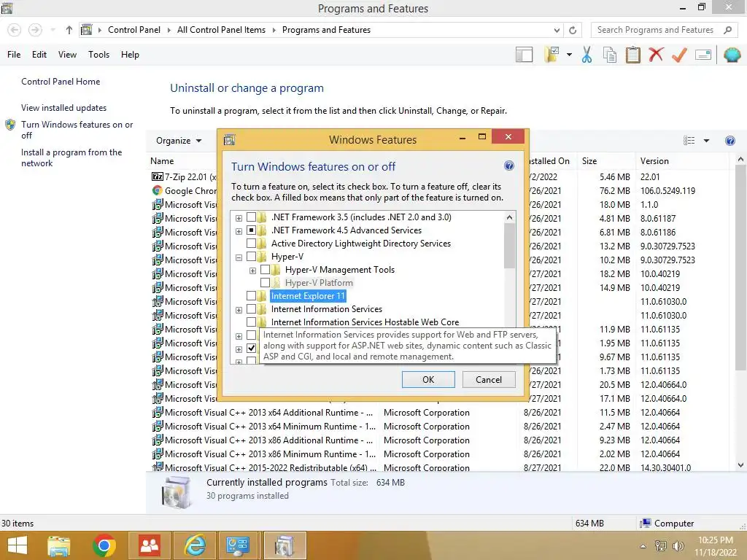The image size is (747, 560).
Task: Open the view options dropdown arrow
Action: 706,141
